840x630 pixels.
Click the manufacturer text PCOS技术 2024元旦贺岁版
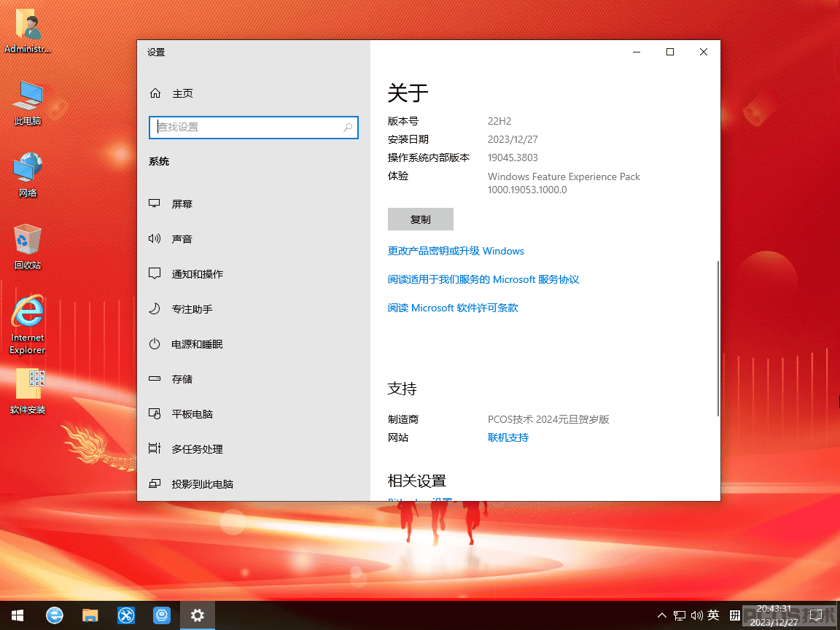548,419
